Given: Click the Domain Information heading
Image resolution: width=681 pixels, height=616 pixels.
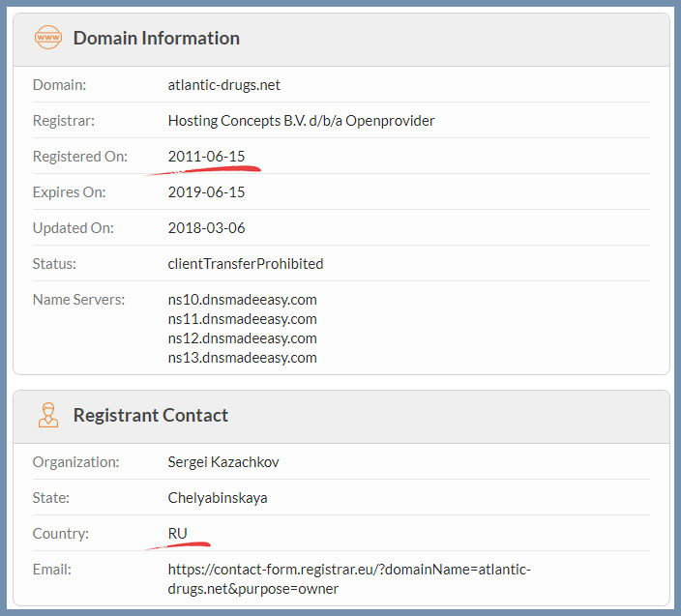Looking at the screenshot, I should tap(157, 39).
